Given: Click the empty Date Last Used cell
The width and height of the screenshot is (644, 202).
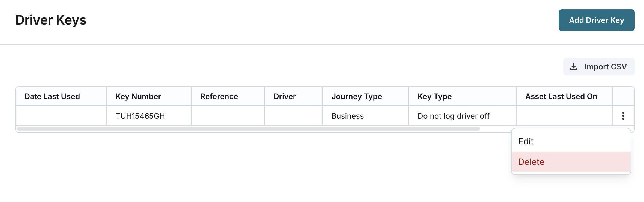Looking at the screenshot, I should point(61,116).
